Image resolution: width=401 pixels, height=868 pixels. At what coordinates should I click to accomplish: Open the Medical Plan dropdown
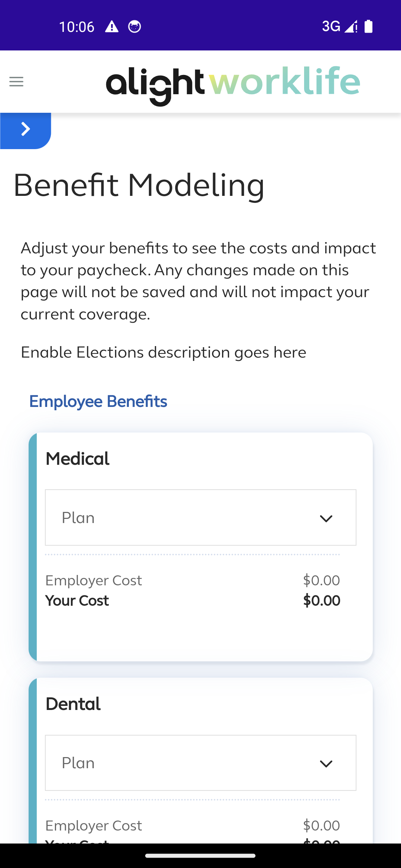tap(200, 517)
